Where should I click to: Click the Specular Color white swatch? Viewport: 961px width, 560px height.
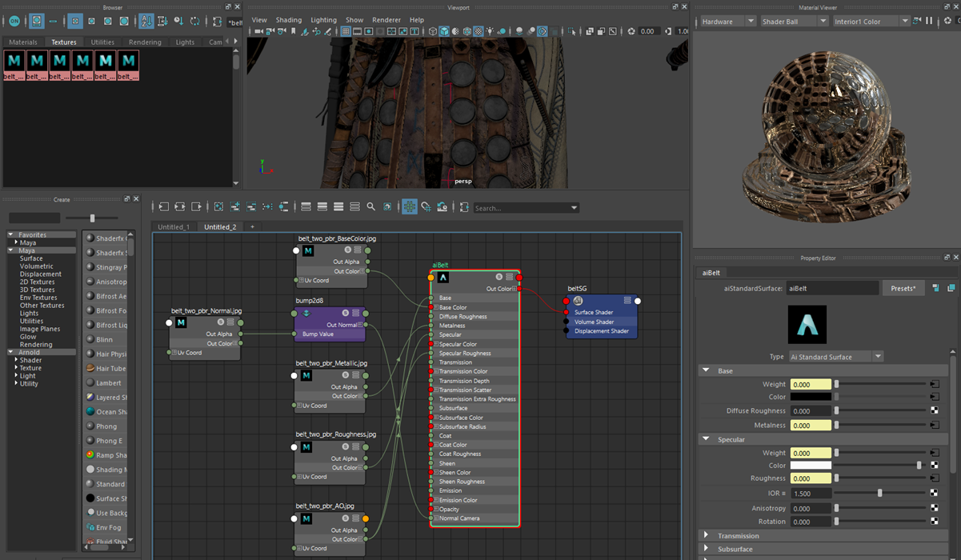point(811,466)
